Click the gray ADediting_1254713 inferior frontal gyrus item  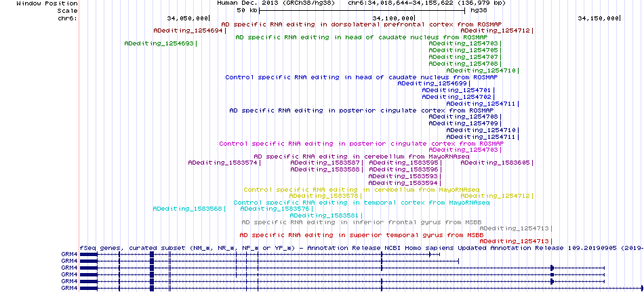tap(516, 228)
